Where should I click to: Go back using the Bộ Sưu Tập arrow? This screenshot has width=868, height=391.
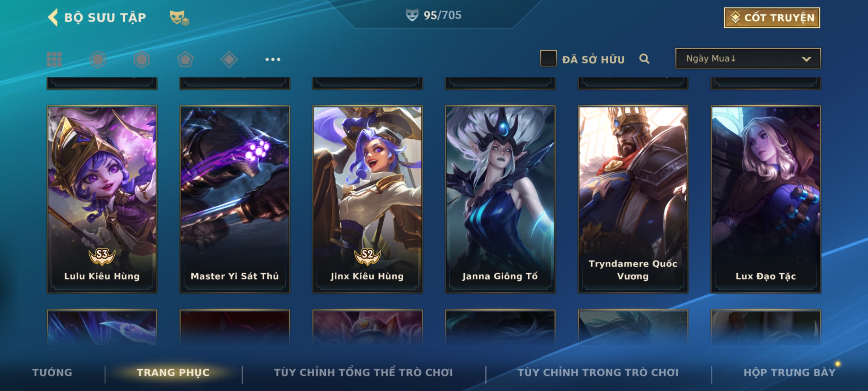(53, 17)
